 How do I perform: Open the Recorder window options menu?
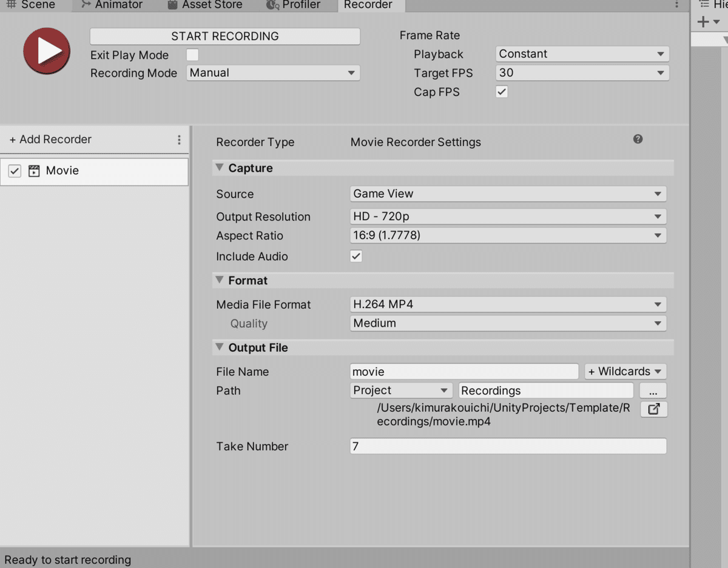[x=677, y=5]
